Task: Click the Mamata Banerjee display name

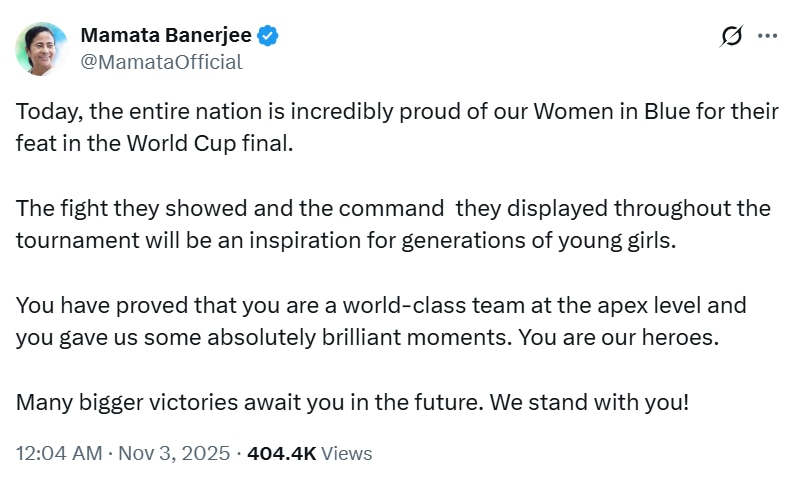Action: point(165,36)
